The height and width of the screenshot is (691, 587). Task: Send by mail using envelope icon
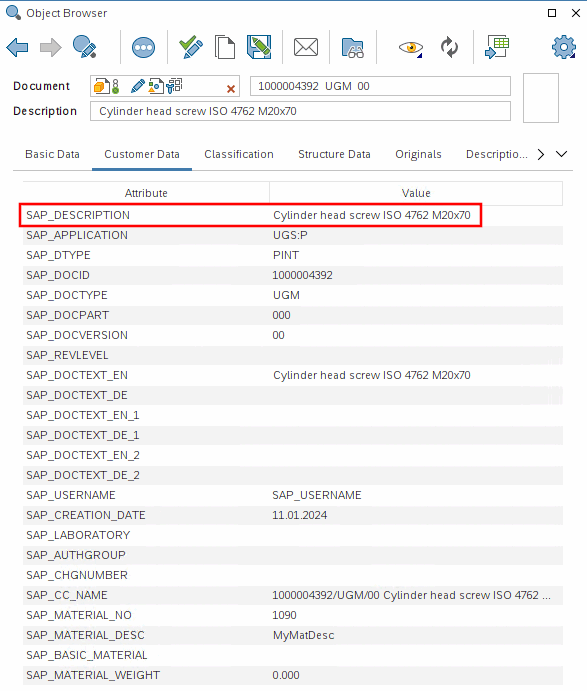[306, 47]
